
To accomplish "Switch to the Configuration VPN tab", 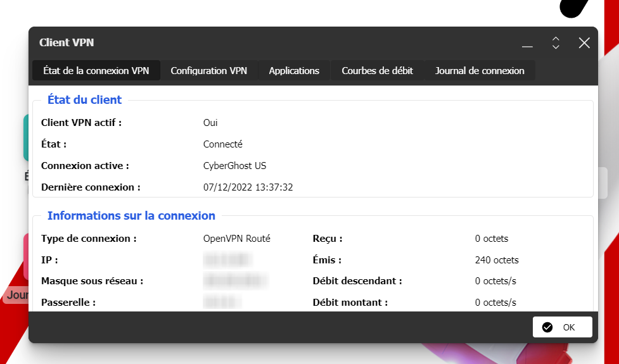I will [x=209, y=71].
